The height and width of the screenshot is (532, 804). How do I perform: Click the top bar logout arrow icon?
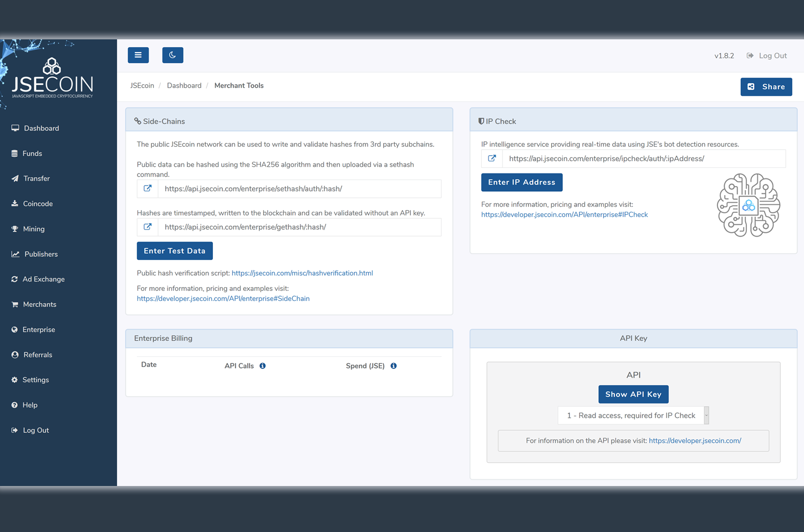coord(750,55)
